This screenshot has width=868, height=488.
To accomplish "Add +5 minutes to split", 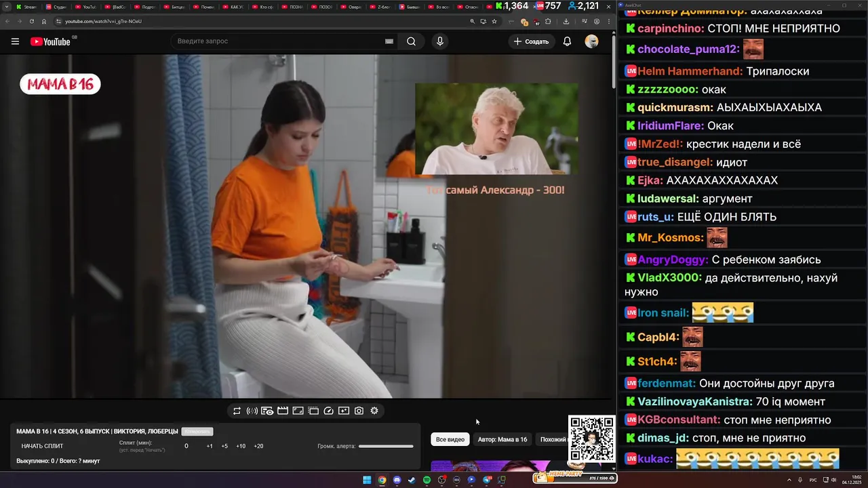I will click(224, 446).
